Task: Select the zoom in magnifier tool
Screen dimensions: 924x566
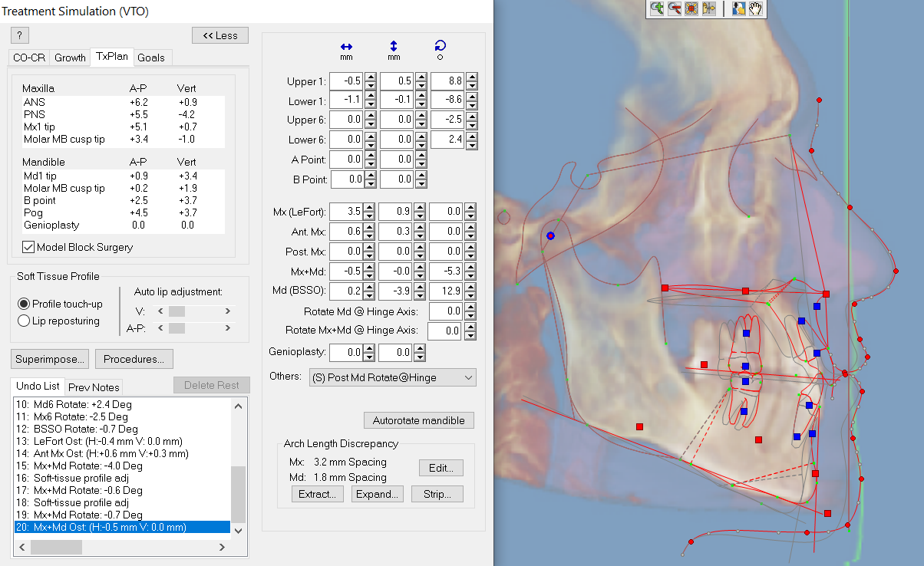Action: [x=657, y=8]
